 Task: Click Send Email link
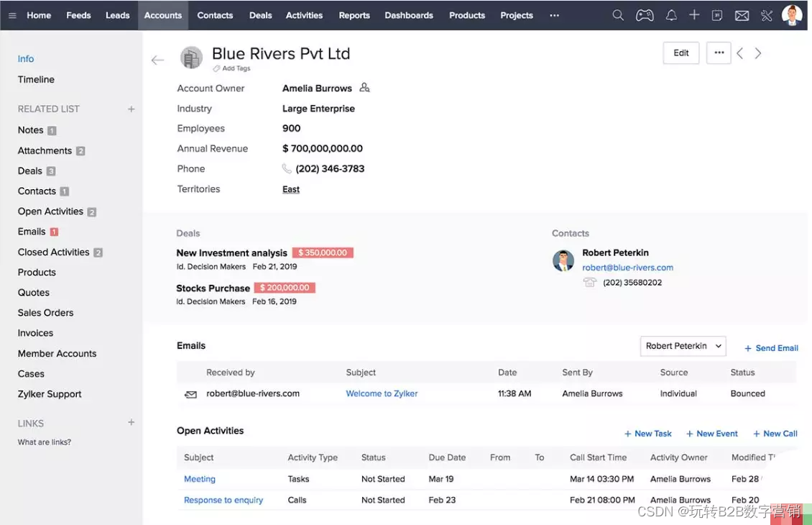pyautogui.click(x=771, y=348)
